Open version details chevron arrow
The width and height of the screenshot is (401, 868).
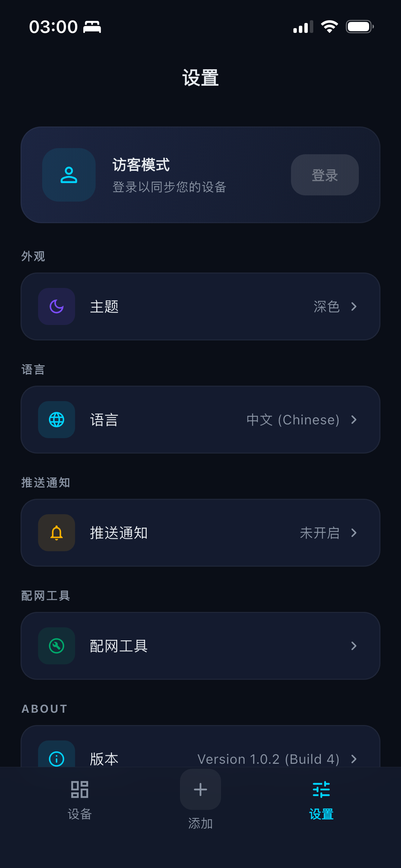[354, 759]
